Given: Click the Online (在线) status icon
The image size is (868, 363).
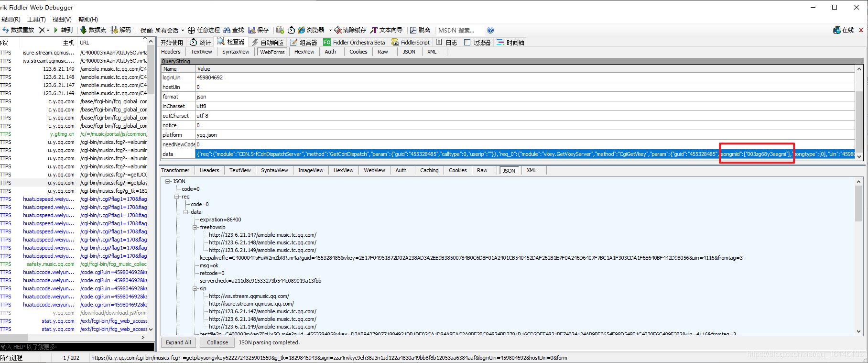Looking at the screenshot, I should [837, 30].
